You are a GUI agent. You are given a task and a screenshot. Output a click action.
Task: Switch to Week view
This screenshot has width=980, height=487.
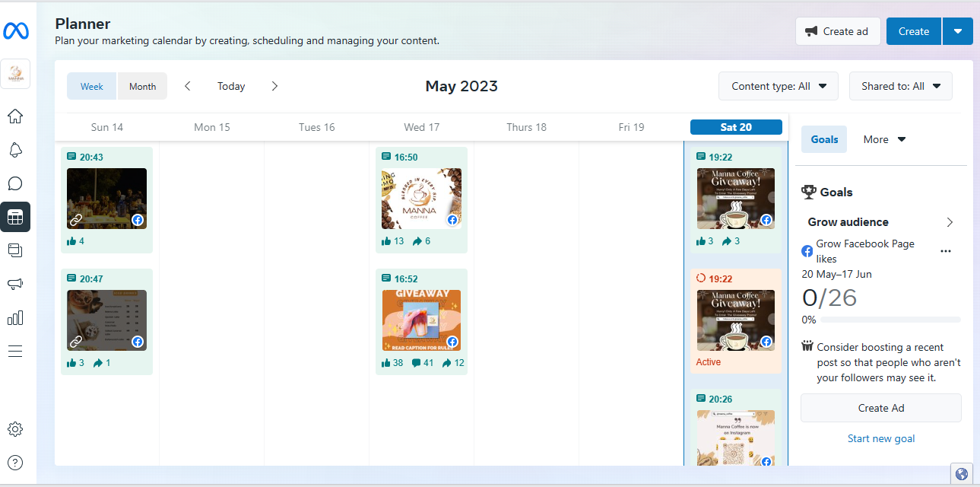(x=92, y=86)
